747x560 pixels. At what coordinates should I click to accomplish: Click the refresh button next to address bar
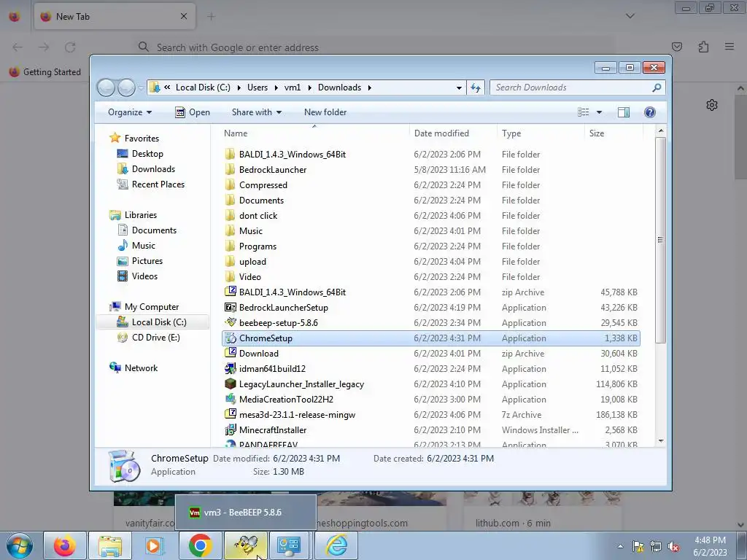point(476,87)
